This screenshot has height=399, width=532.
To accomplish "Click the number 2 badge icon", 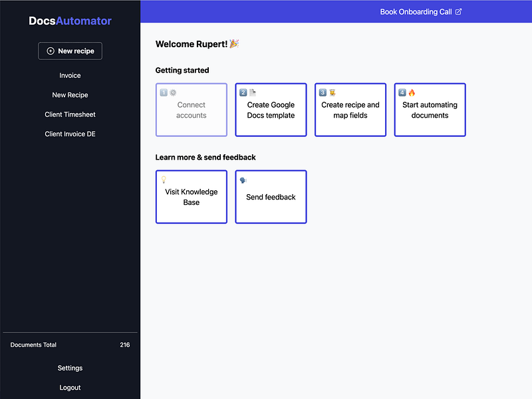I will (243, 92).
